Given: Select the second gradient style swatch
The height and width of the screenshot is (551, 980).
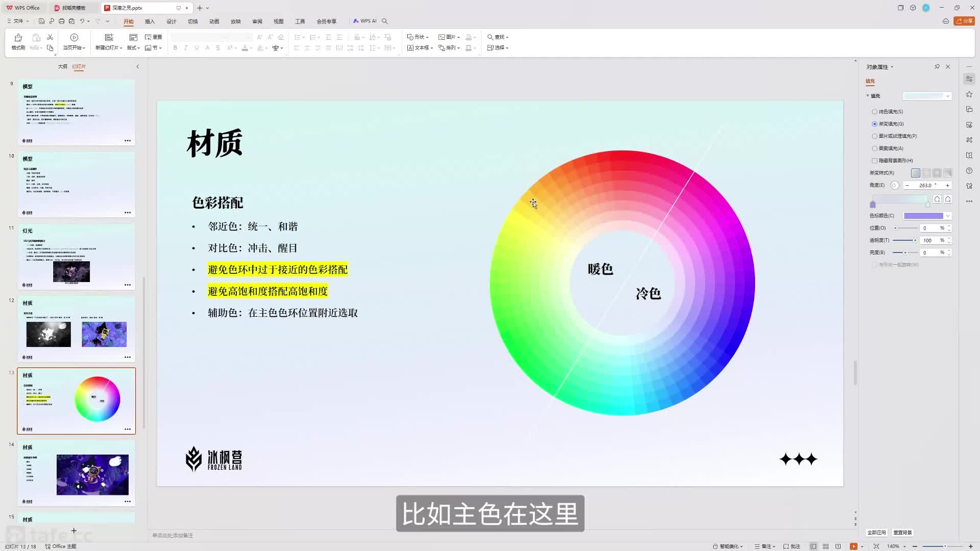Looking at the screenshot, I should point(926,173).
